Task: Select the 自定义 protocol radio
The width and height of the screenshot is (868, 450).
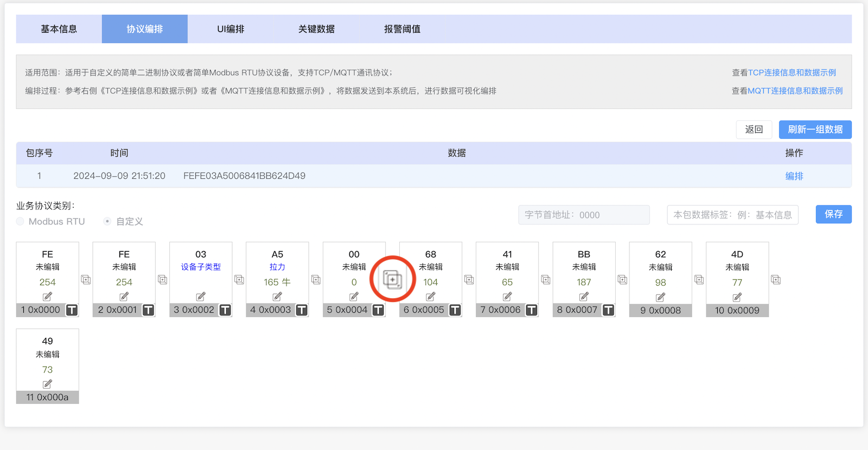Action: pyautogui.click(x=107, y=221)
